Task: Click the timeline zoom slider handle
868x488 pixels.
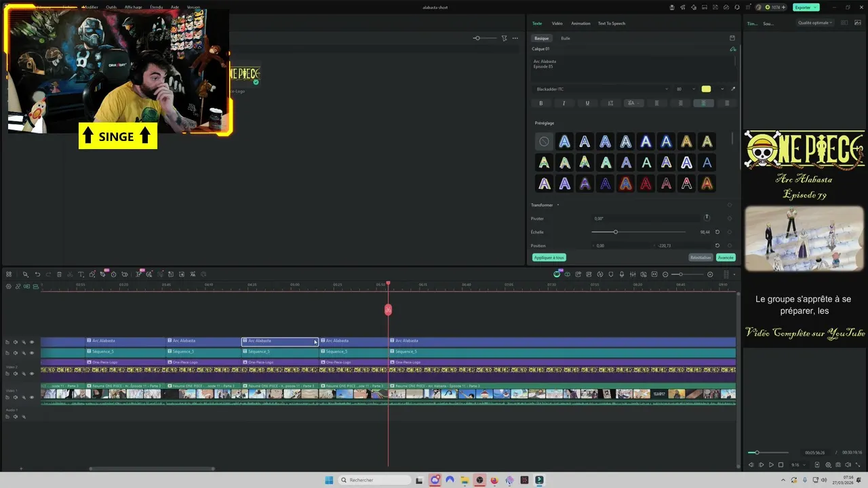Action: click(x=680, y=274)
